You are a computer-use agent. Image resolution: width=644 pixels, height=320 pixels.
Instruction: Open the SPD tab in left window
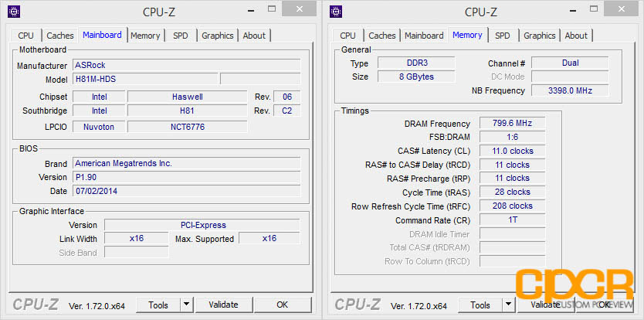pos(180,36)
